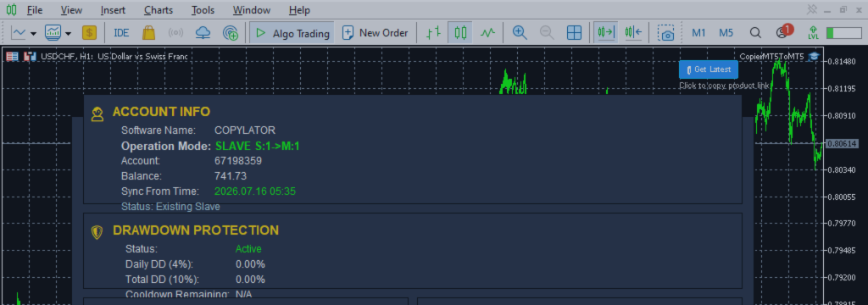
Task: Click the Status: Existing Slave text
Action: pyautogui.click(x=170, y=207)
